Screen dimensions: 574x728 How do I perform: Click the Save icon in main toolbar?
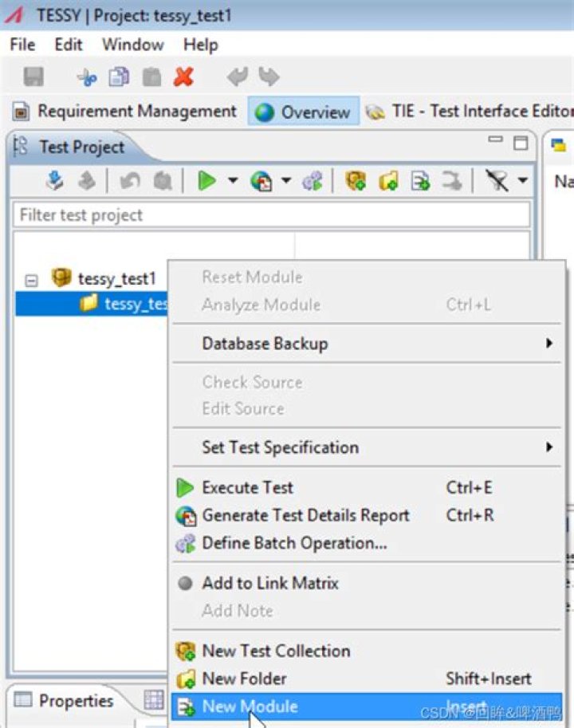(33, 77)
